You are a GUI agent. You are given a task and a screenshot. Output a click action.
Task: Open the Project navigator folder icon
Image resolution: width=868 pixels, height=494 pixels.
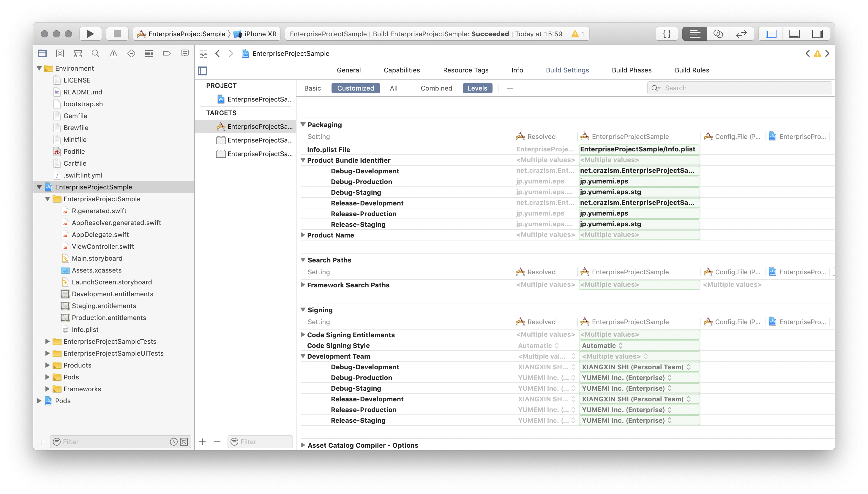point(42,53)
